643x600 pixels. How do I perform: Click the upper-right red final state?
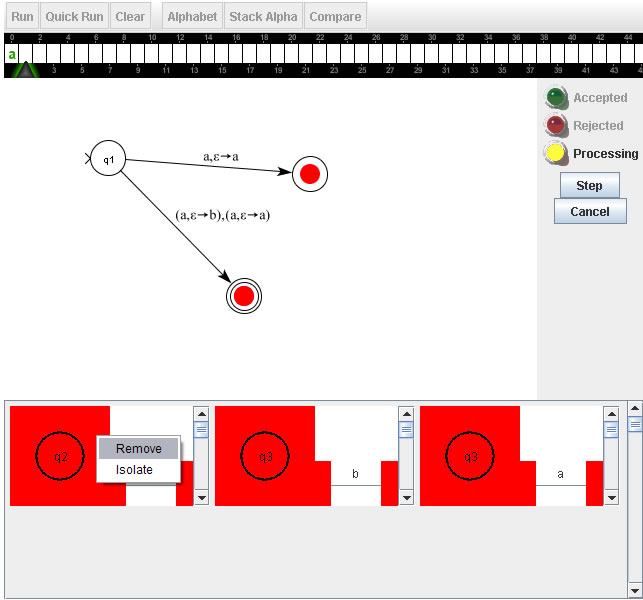309,175
